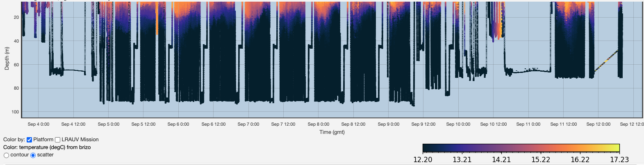Click the Time (gmt) axis title
Viewport: 644px width, 165px height.
tap(332, 132)
